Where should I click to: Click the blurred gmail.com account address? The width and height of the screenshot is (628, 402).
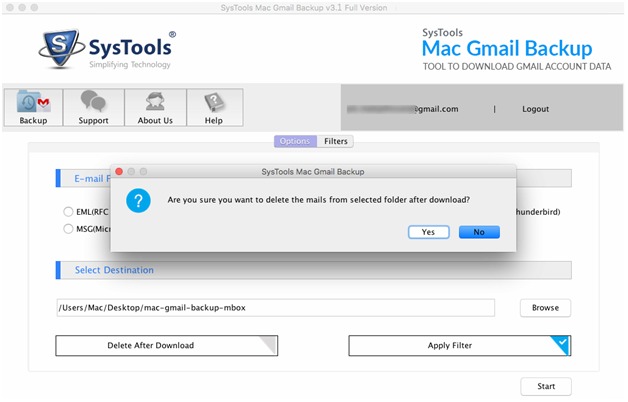(x=403, y=109)
